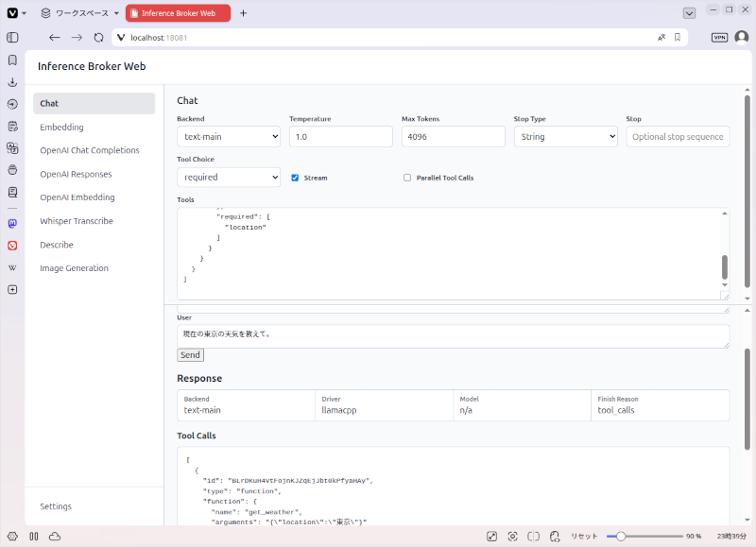This screenshot has height=547, width=756.
Task: Toggle the Stream checkbox
Action: pos(295,178)
